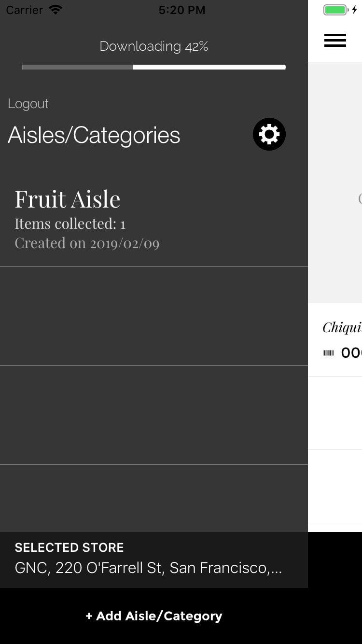Open settings with the gear icon
The width and height of the screenshot is (362, 644).
coord(269,134)
